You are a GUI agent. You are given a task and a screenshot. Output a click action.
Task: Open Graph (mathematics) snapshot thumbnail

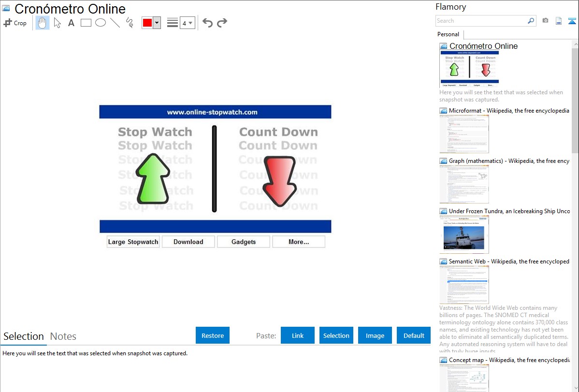point(464,184)
